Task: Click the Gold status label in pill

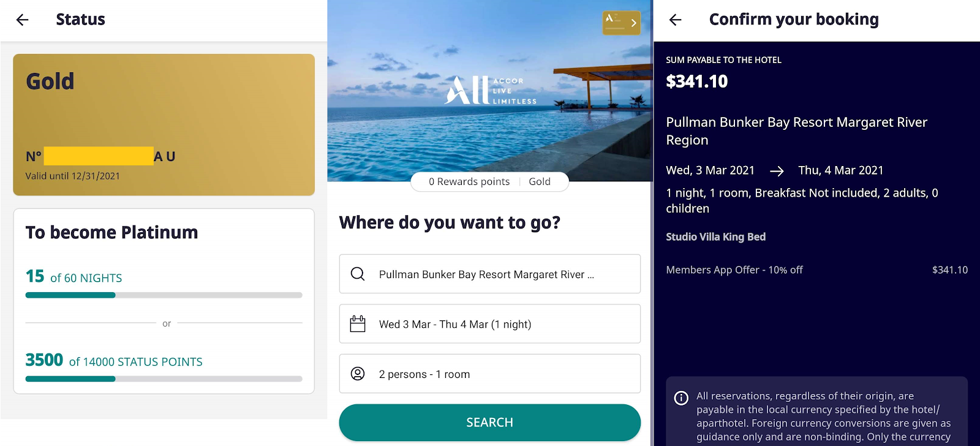Action: pos(540,181)
